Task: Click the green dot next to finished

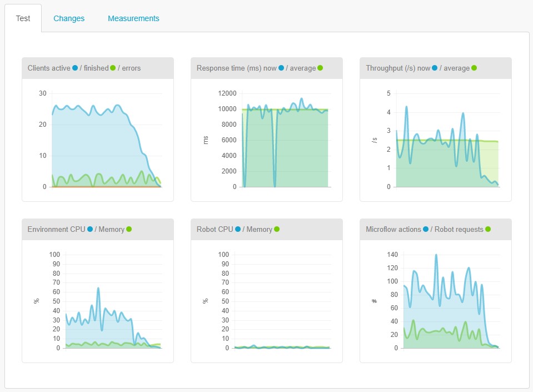Action: (113, 68)
